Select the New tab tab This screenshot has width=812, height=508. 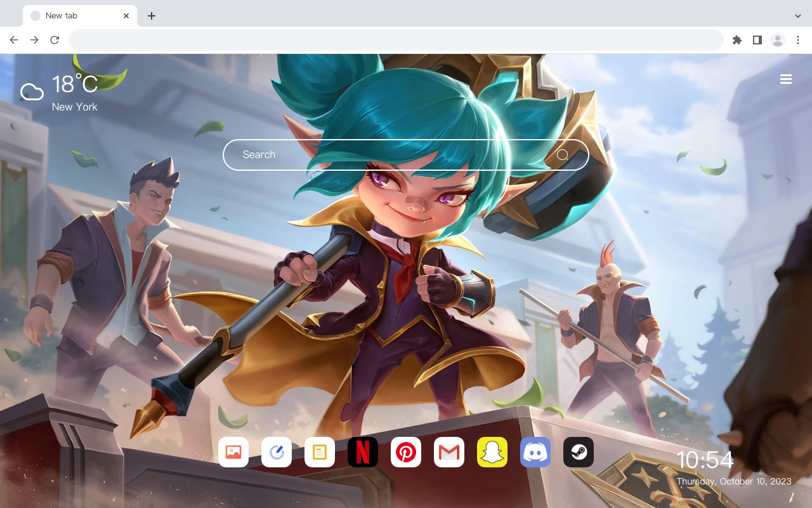pos(80,16)
